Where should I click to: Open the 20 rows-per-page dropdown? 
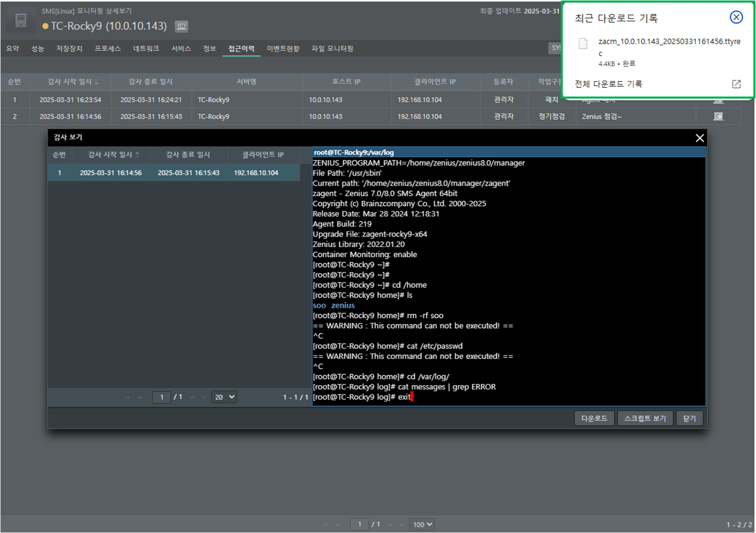(224, 397)
